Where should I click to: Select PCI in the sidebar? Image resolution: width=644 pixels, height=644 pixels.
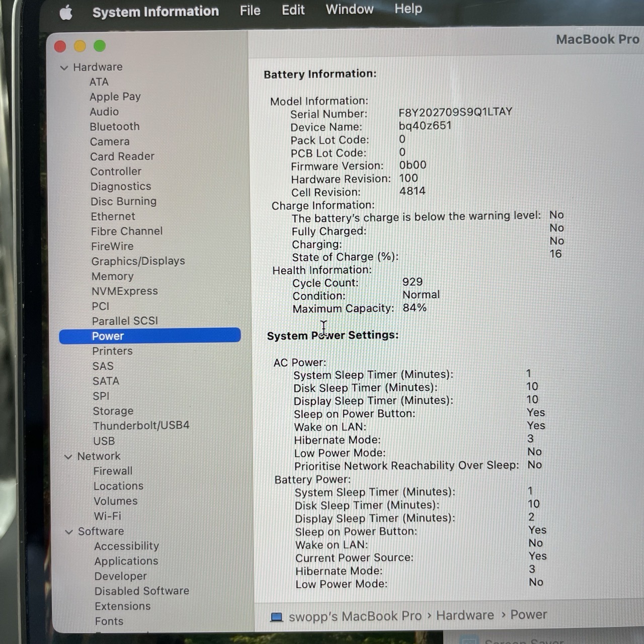[x=101, y=306]
